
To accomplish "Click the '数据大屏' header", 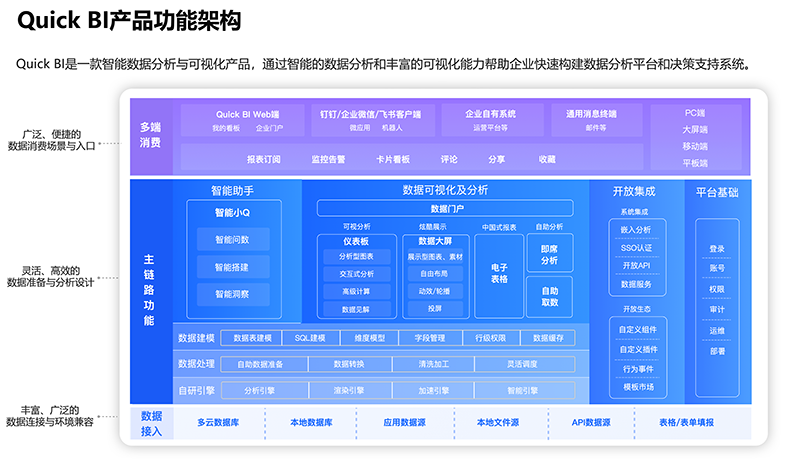I will pyautogui.click(x=435, y=241).
